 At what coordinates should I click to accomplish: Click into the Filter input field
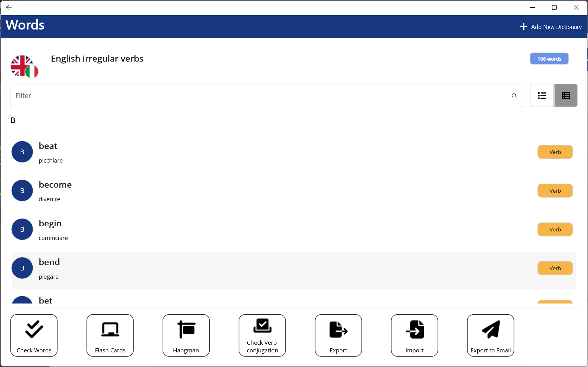click(267, 96)
